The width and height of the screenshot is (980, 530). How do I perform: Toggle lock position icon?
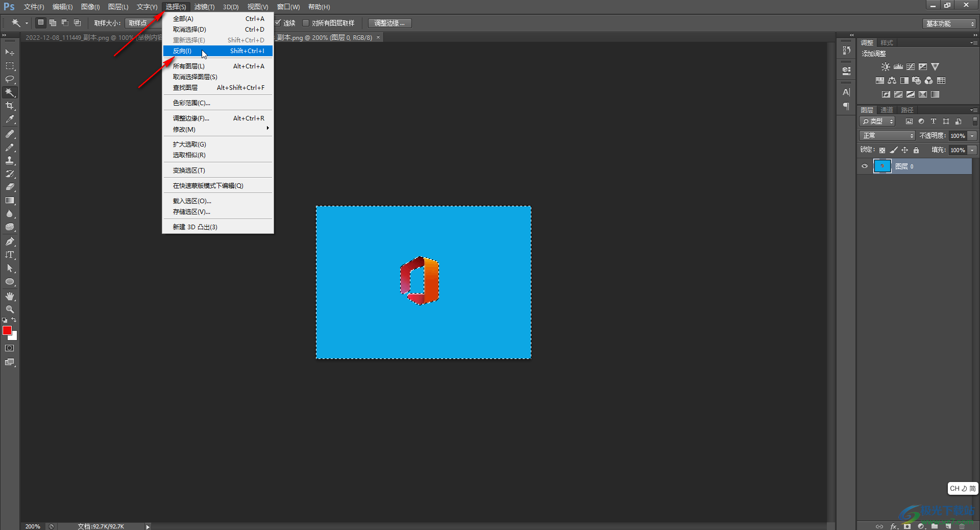point(904,150)
